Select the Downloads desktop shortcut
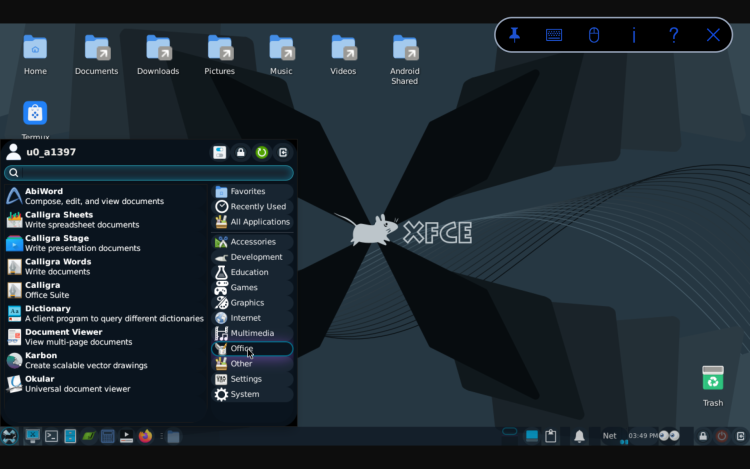750x469 pixels. (x=158, y=55)
